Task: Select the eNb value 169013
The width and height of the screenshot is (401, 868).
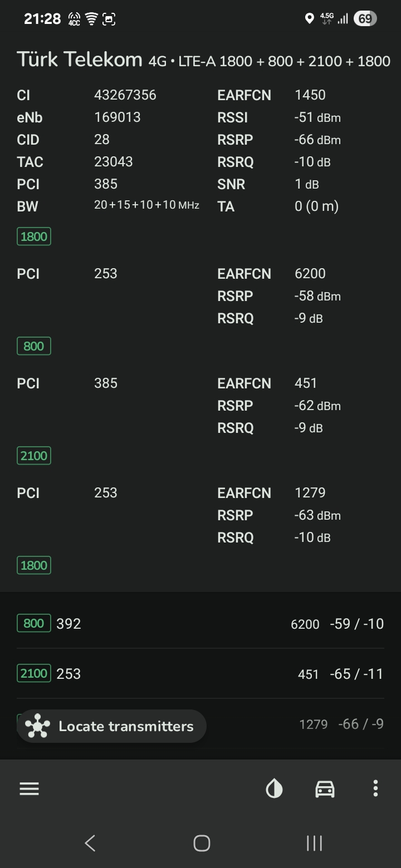Action: pos(118,117)
